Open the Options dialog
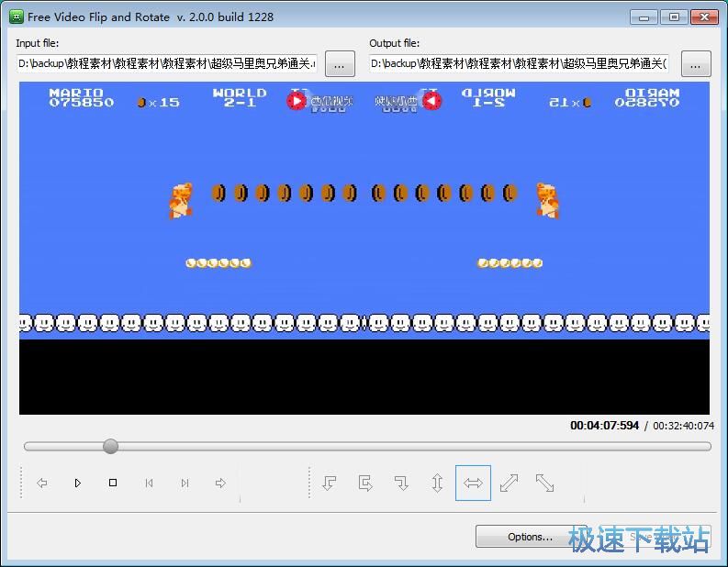Viewport: 728px width, 567px height. 531,537
